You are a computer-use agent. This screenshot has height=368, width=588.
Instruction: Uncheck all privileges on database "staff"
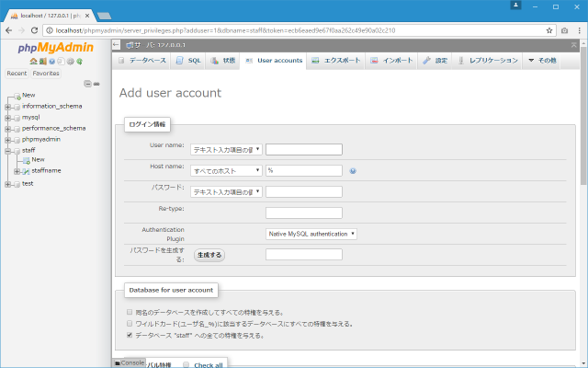130,336
